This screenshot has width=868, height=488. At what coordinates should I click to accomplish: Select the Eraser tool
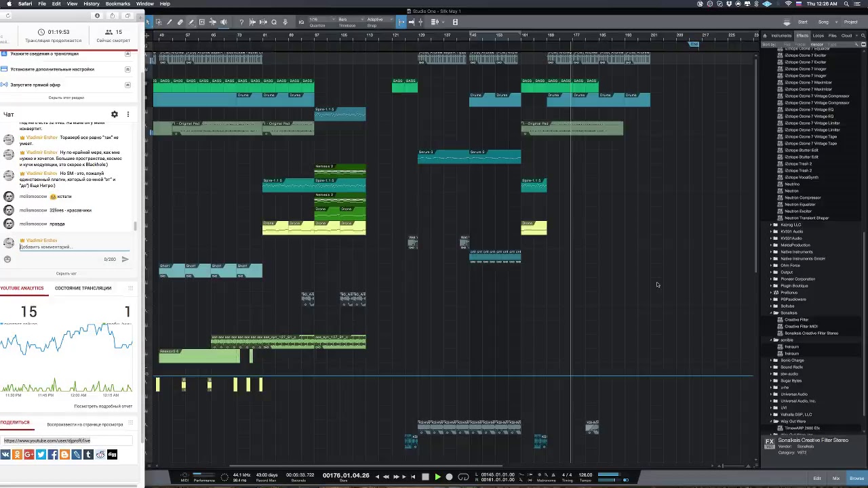[180, 22]
